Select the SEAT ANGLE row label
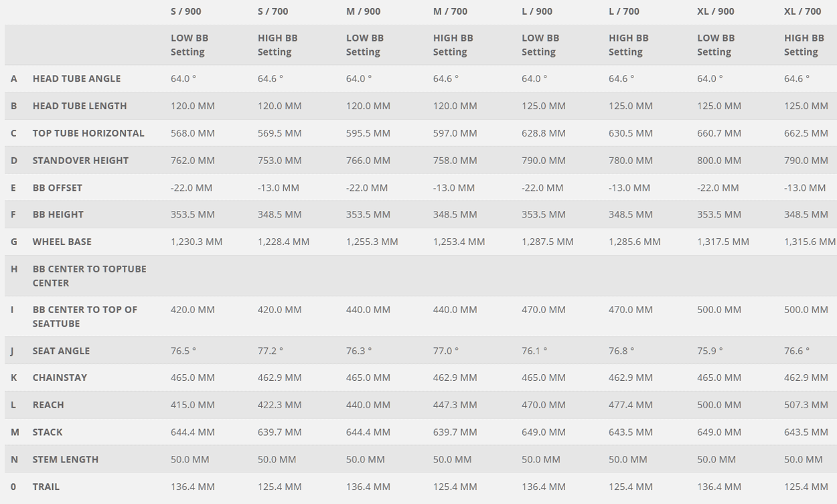Image resolution: width=837 pixels, height=504 pixels. coord(61,351)
